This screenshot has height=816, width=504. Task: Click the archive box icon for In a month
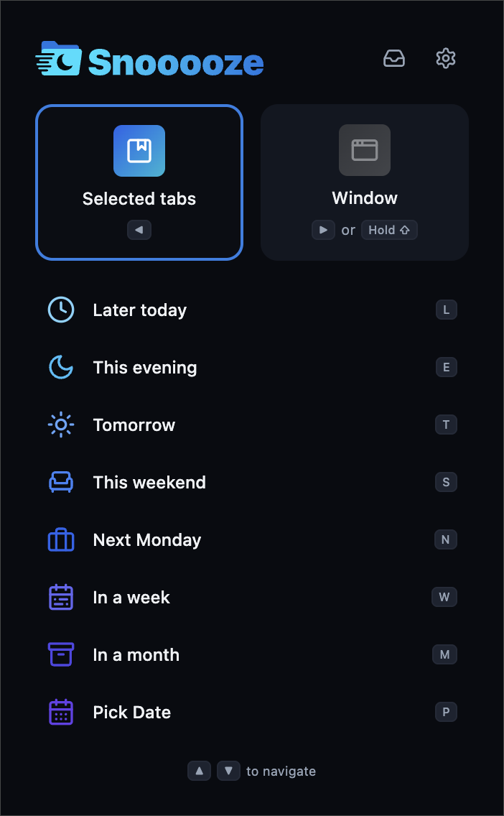click(x=61, y=654)
